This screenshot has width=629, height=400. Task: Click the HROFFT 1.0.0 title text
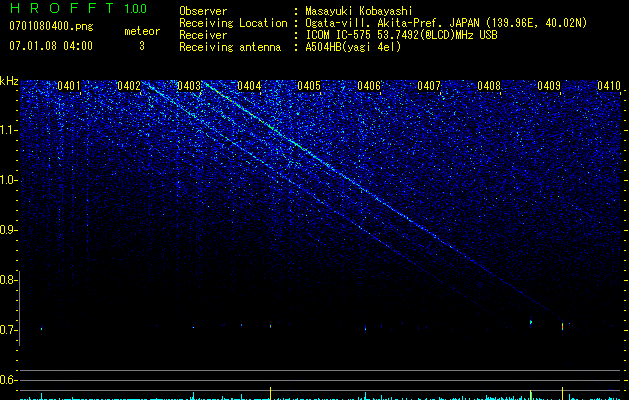click(x=78, y=8)
